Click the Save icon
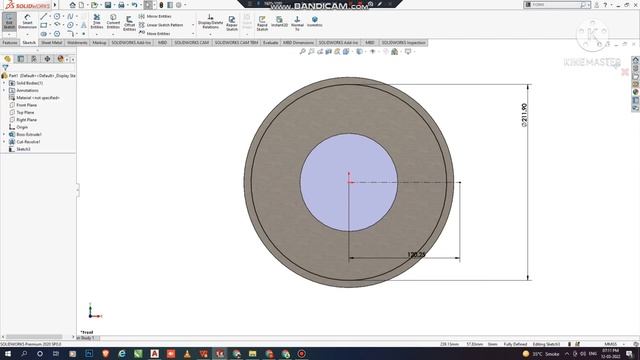Screen dimensions: 640x360 coord(108,5)
